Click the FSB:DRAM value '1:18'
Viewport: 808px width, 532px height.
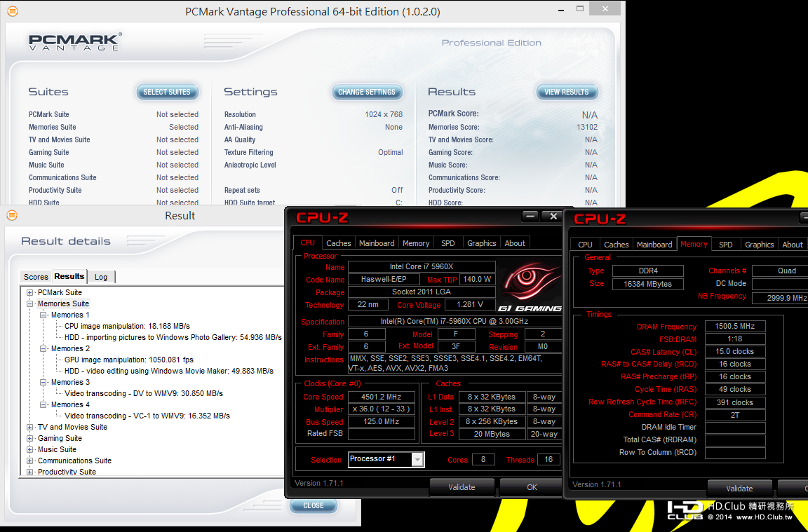click(735, 339)
